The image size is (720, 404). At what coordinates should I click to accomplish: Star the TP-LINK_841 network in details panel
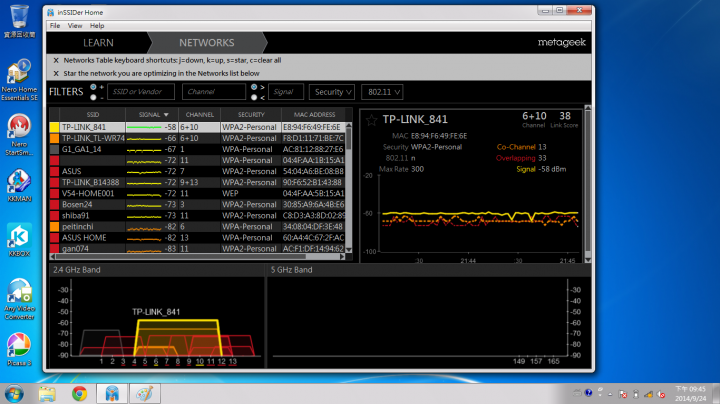[371, 120]
